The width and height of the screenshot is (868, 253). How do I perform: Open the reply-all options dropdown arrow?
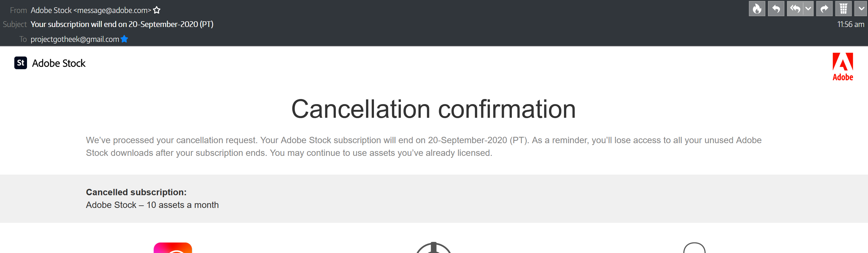[x=808, y=9]
